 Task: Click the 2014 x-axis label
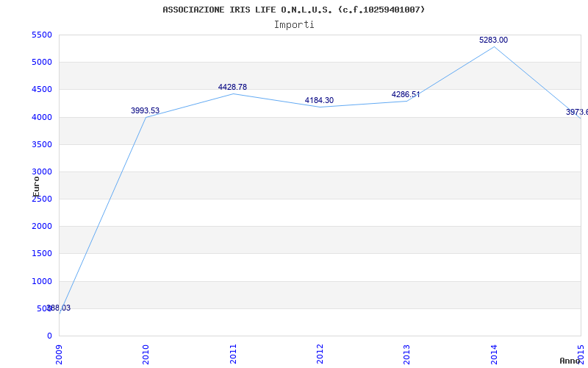pyautogui.click(x=494, y=354)
